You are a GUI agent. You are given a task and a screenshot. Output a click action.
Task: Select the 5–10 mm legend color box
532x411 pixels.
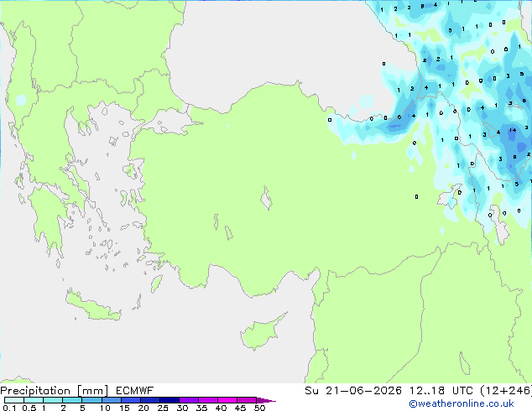(91, 400)
